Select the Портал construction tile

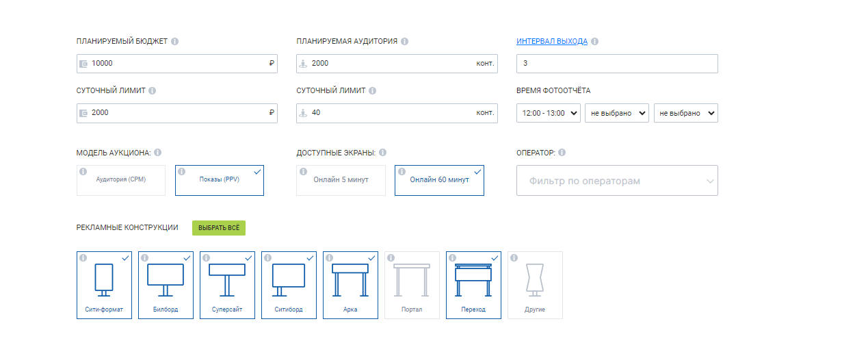tap(412, 285)
